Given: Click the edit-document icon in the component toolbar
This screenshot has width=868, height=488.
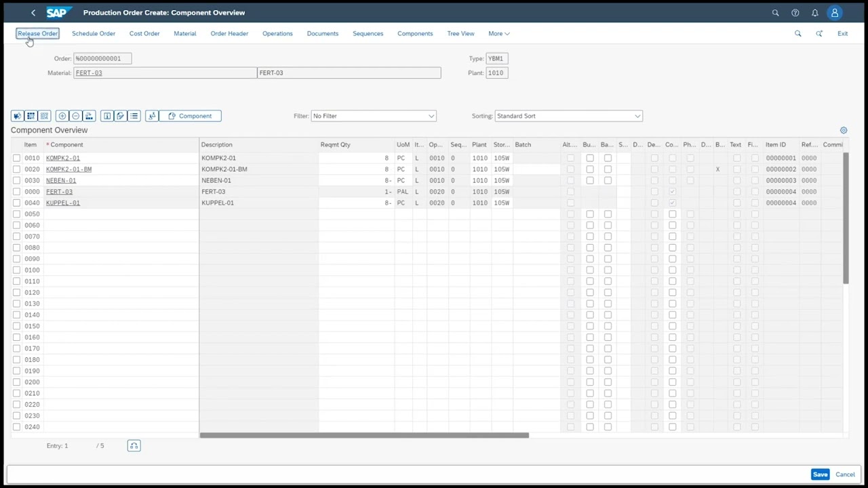Looking at the screenshot, I should coord(120,116).
